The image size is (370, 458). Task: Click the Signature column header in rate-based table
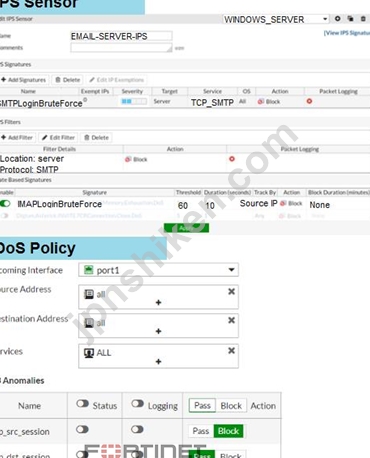coord(95,193)
